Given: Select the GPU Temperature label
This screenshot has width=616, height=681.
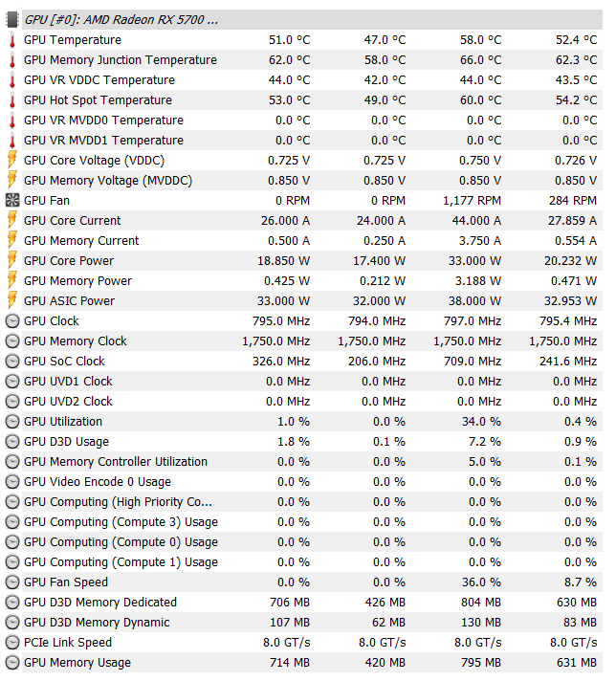Looking at the screenshot, I should coord(73,40).
